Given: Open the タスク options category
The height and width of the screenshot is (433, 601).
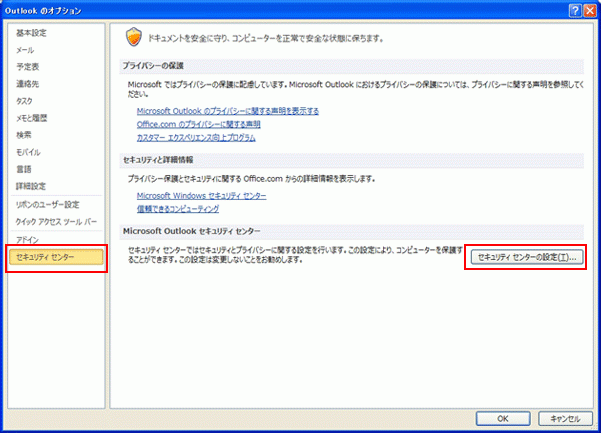Looking at the screenshot, I should (24, 101).
